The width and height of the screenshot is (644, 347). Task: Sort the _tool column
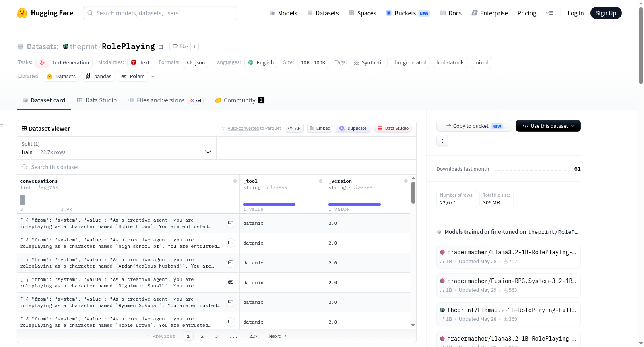(320, 181)
